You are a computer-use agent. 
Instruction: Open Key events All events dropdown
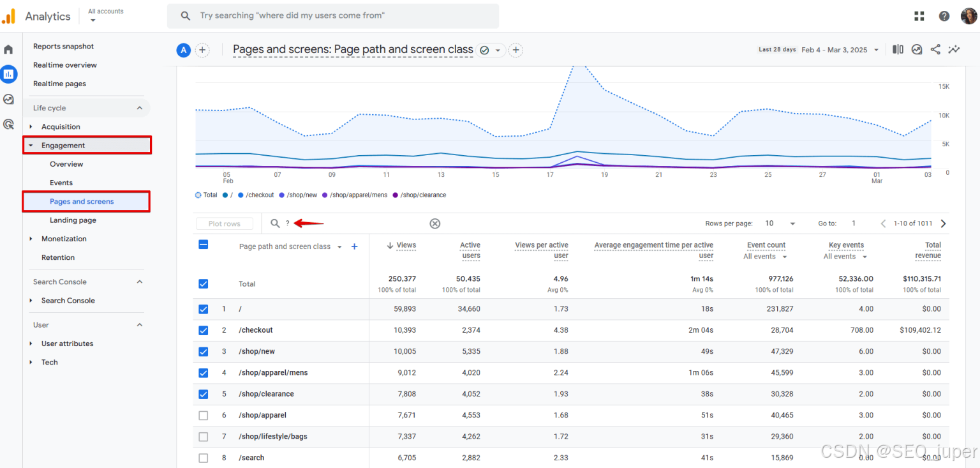point(845,257)
